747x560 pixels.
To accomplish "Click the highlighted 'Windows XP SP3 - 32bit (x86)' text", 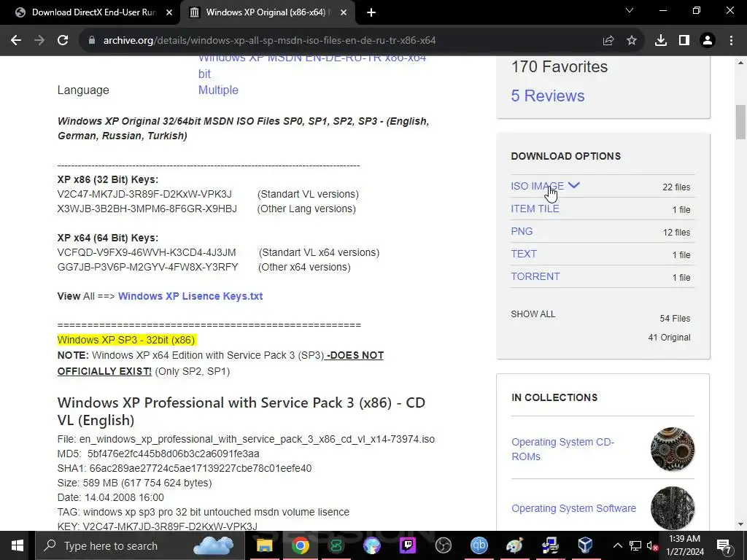I will pos(126,340).
